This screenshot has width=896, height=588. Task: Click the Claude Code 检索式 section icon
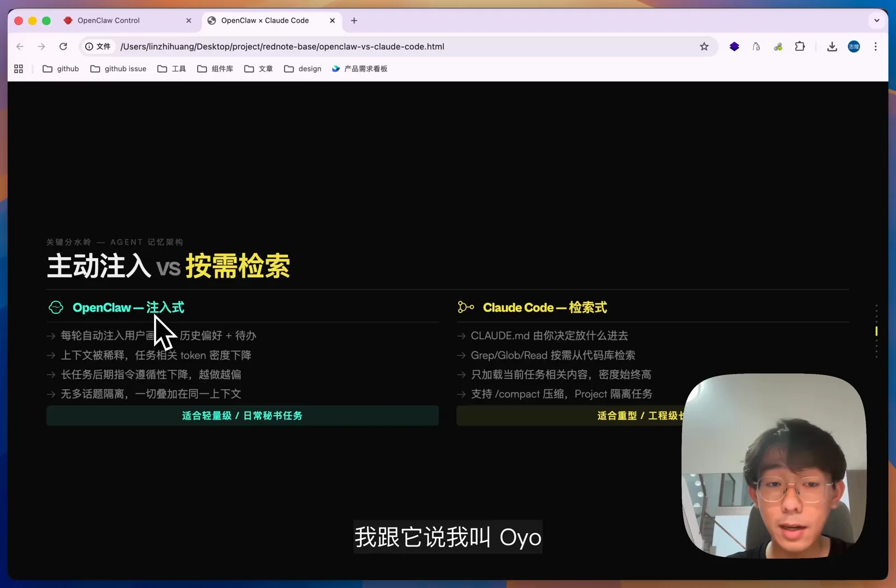(466, 307)
